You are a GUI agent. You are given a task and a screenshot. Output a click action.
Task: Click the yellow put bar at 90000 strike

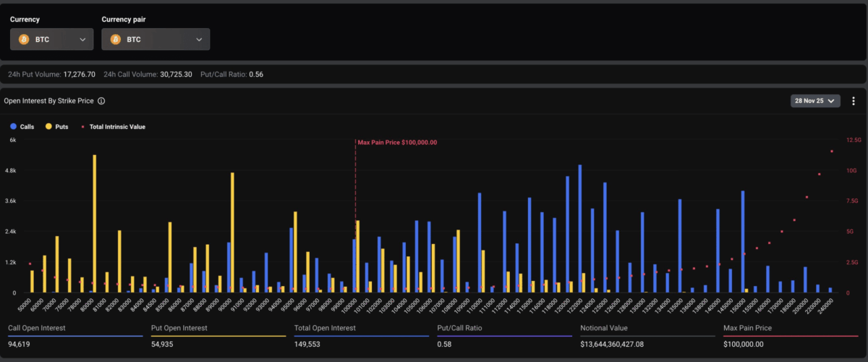tap(232, 232)
